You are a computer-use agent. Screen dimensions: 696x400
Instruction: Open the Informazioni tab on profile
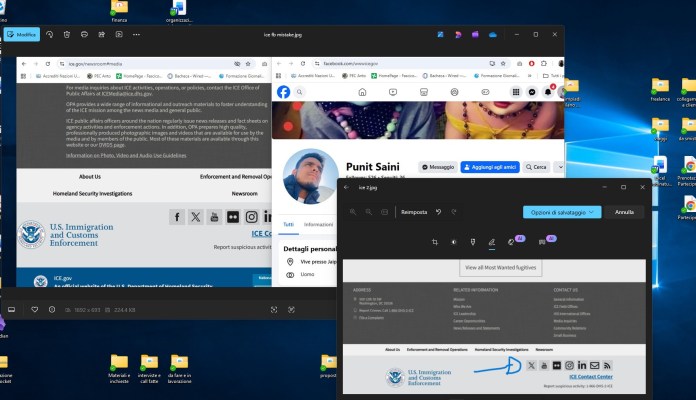coord(318,224)
